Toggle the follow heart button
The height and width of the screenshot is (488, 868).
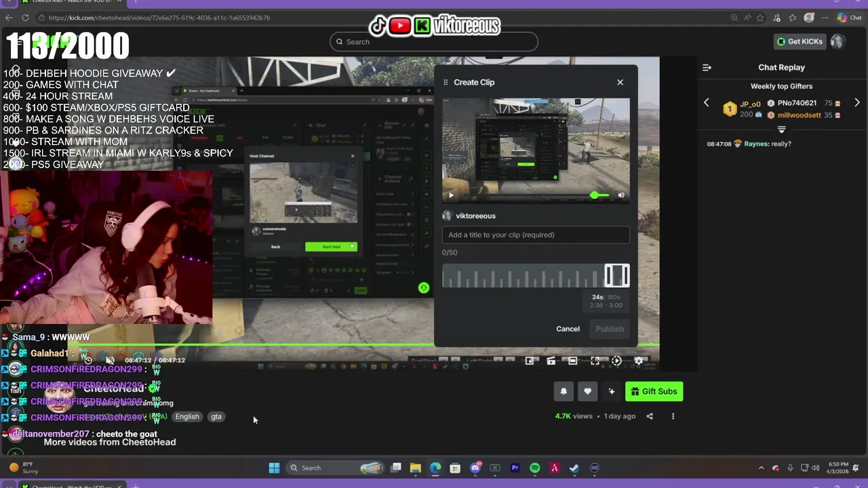click(587, 391)
